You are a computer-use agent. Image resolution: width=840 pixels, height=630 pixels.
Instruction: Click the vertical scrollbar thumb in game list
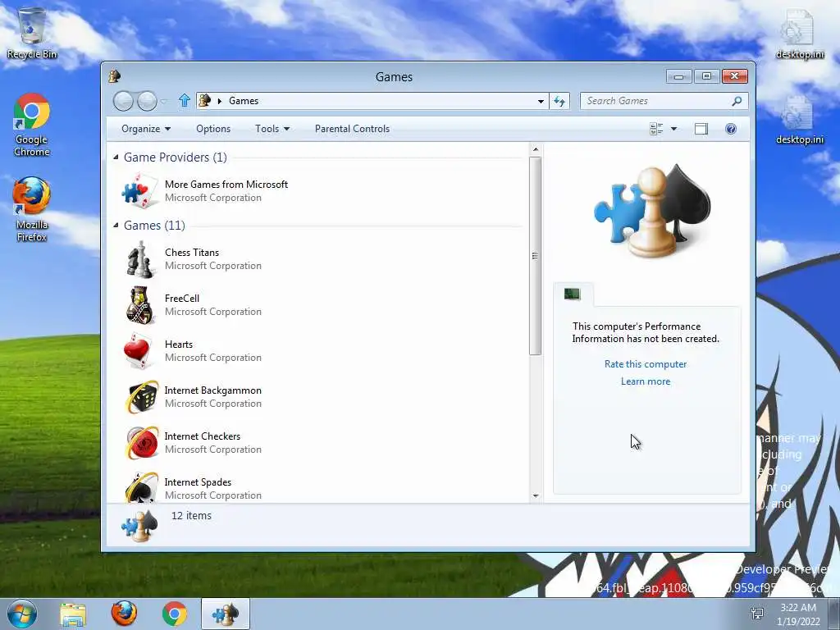click(x=535, y=256)
